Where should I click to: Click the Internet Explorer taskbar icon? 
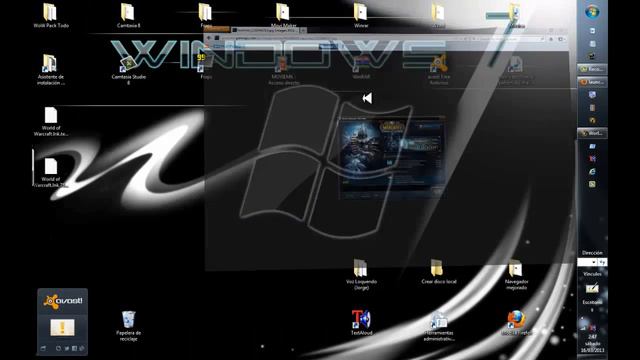click(592, 171)
